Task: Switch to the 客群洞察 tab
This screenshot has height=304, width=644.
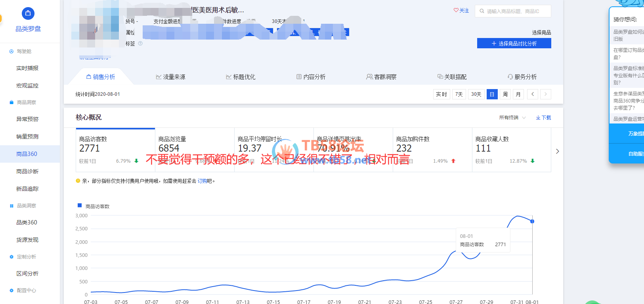Action: (x=381, y=77)
